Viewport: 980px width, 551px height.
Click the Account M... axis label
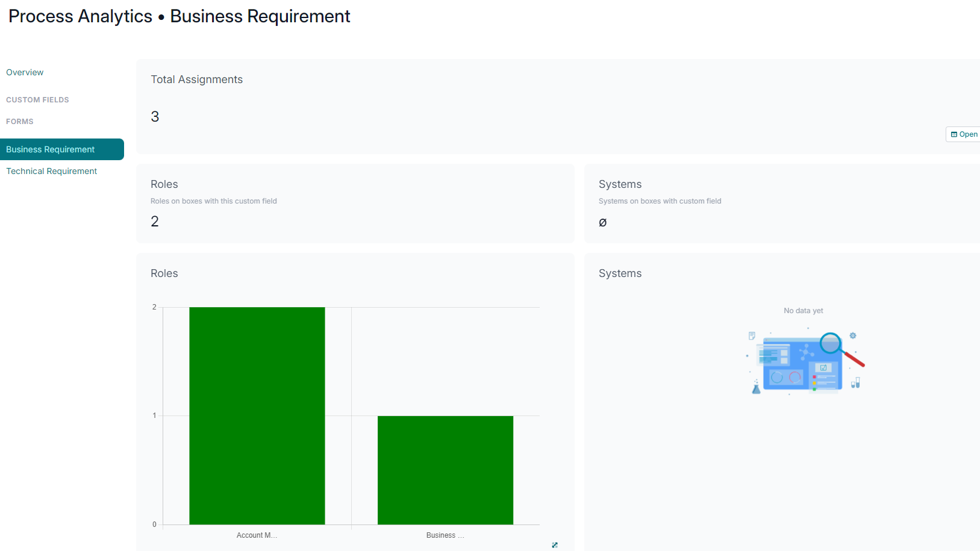point(257,535)
